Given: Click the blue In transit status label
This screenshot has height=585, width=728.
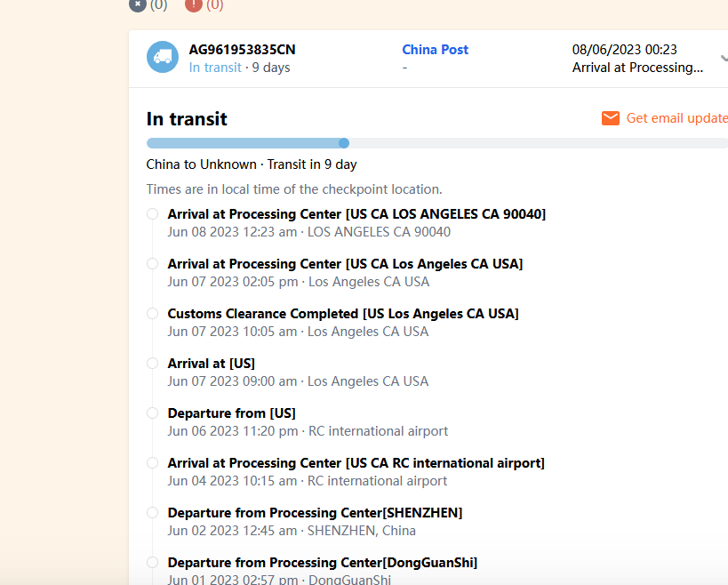Looking at the screenshot, I should (215, 68).
